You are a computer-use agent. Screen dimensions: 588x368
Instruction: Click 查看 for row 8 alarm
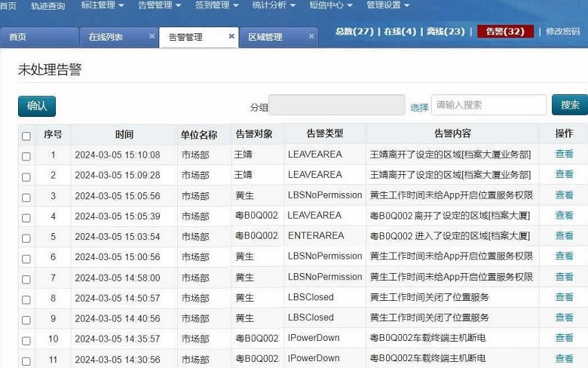click(564, 297)
